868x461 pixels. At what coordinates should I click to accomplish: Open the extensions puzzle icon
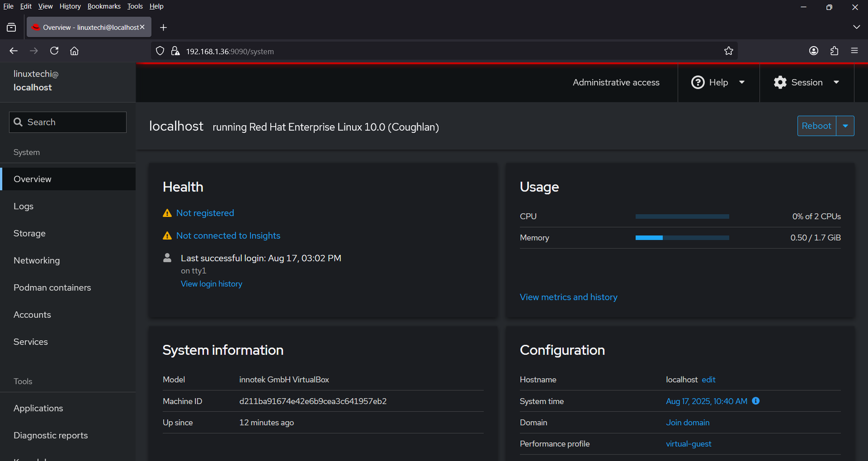834,51
